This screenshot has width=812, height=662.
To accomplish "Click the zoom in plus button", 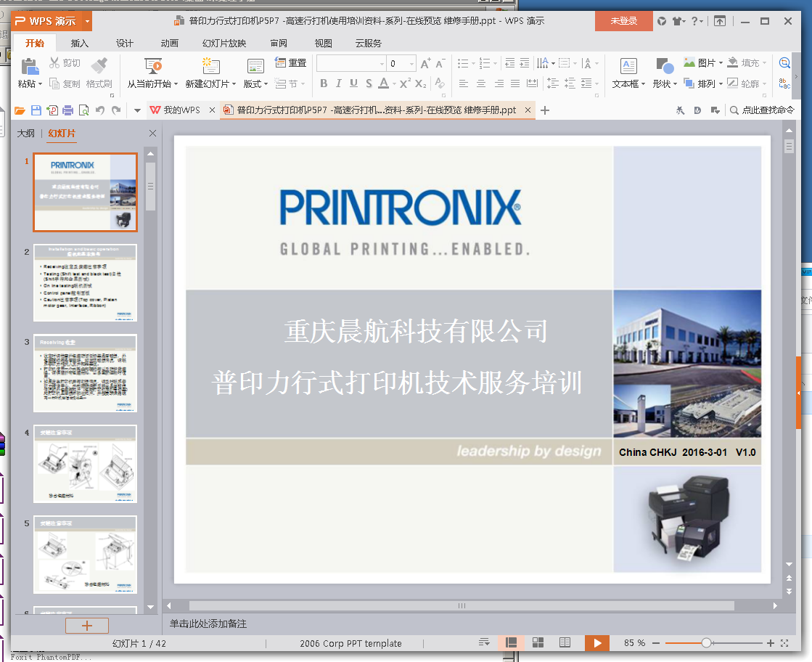I will (x=771, y=643).
